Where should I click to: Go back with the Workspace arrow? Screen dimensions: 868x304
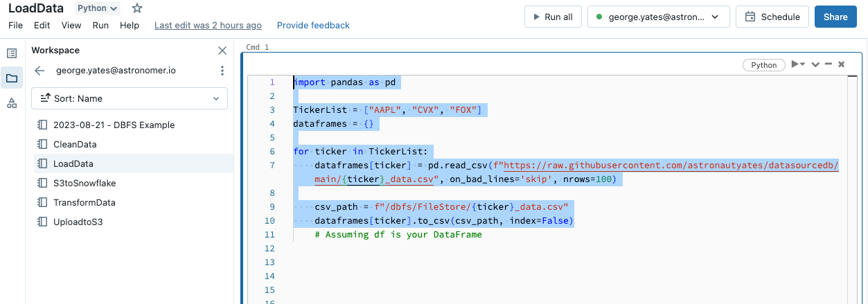(x=39, y=71)
